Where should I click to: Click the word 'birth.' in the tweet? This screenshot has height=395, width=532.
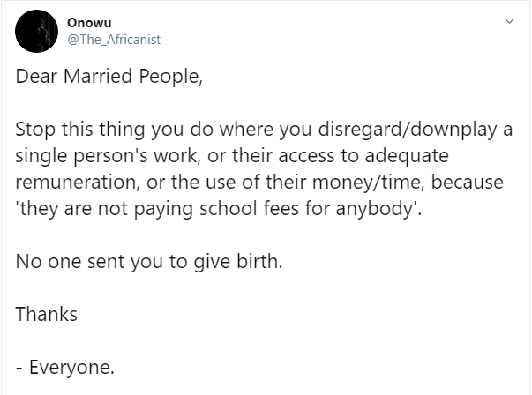tap(259, 261)
